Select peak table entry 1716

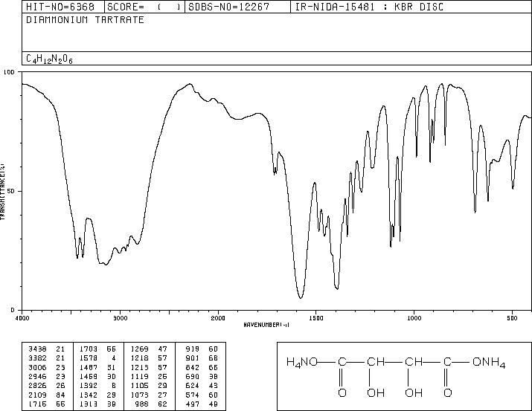tap(37, 404)
